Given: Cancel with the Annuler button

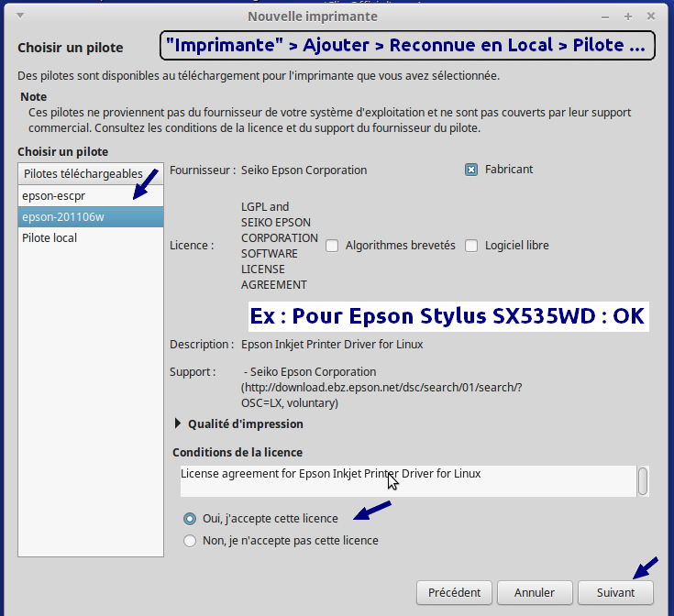Looking at the screenshot, I should point(534,592).
